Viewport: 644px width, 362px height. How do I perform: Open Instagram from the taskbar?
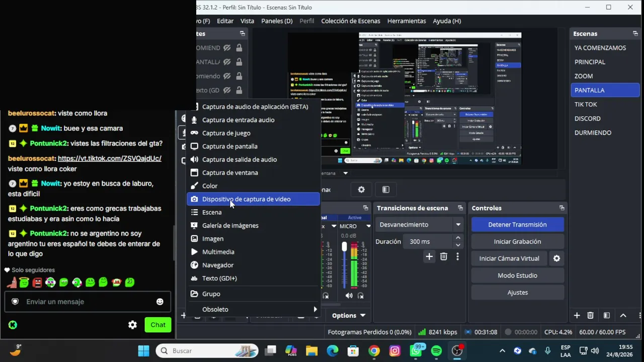(x=395, y=351)
